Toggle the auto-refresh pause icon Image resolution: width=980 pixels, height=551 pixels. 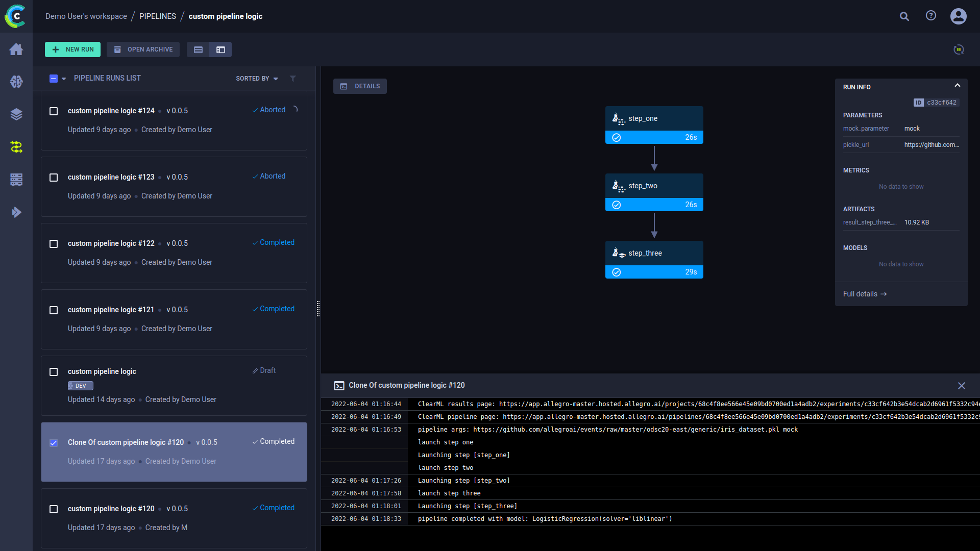(959, 49)
